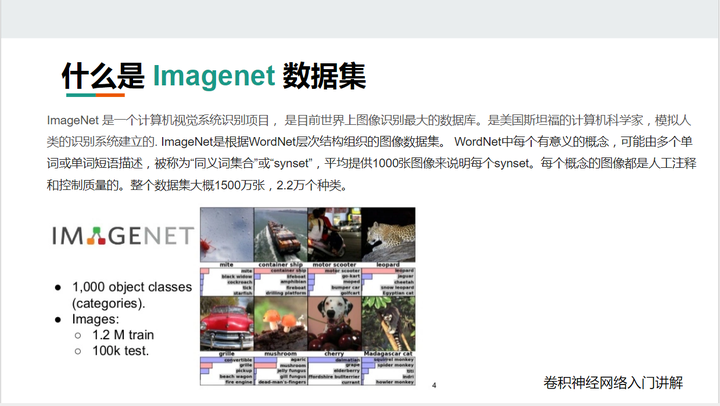Viewport: 720px width, 406px height.
Task: Select the container ship thumbnail image
Action: point(281,235)
